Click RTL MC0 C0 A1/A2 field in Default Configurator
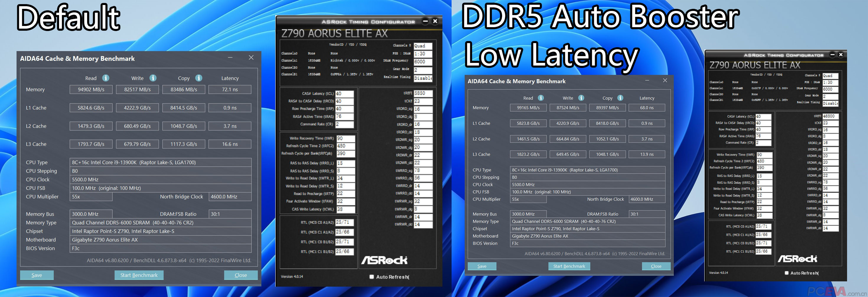The width and height of the screenshot is (868, 297). coord(344,222)
